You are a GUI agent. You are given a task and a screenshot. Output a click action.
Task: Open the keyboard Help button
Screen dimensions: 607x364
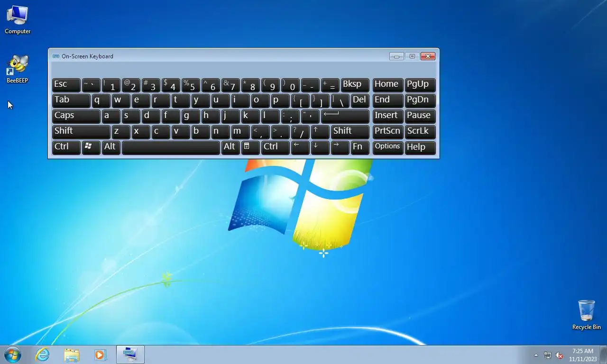pos(420,147)
